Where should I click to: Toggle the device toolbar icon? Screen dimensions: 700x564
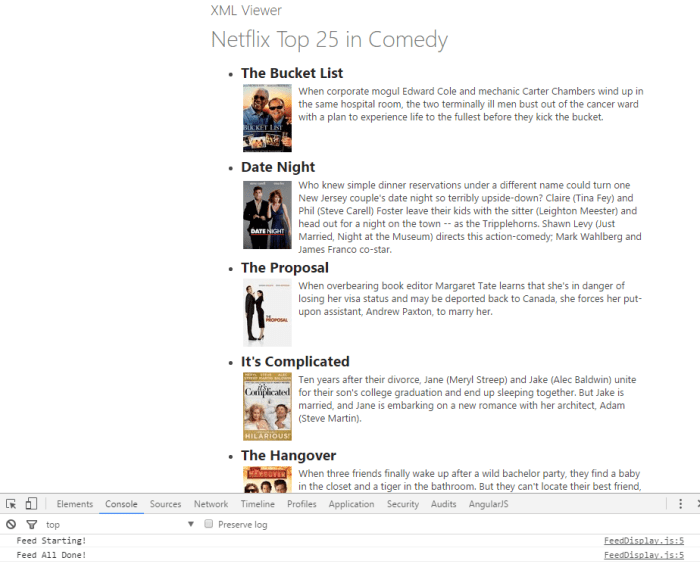[31, 504]
